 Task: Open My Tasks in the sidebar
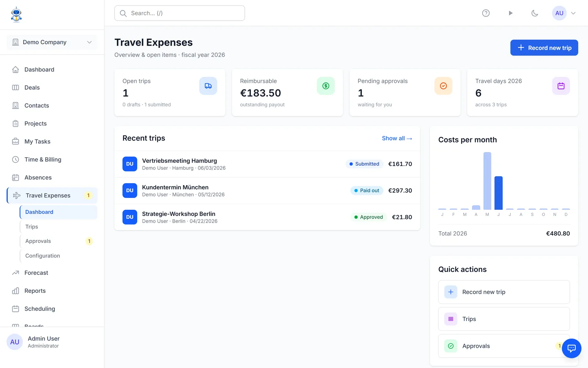click(x=52, y=142)
